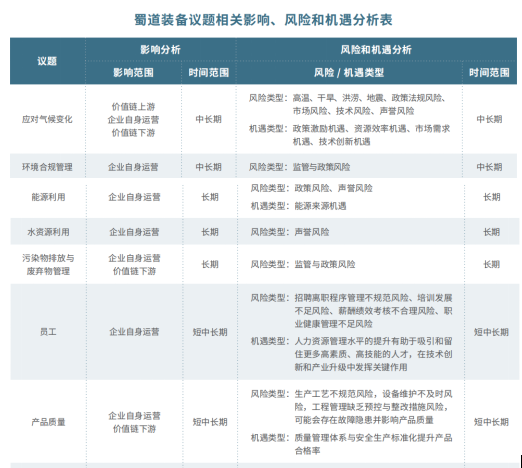
Task: Select 影响分析 "长期" in 能源利用 row
Action: (210, 197)
